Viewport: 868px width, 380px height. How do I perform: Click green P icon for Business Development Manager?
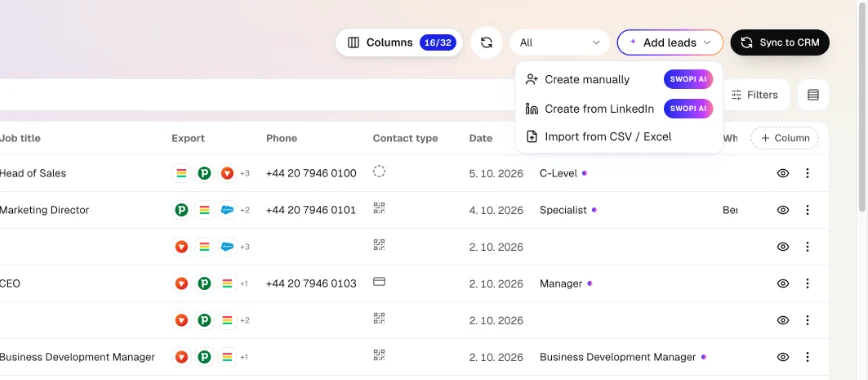point(204,357)
